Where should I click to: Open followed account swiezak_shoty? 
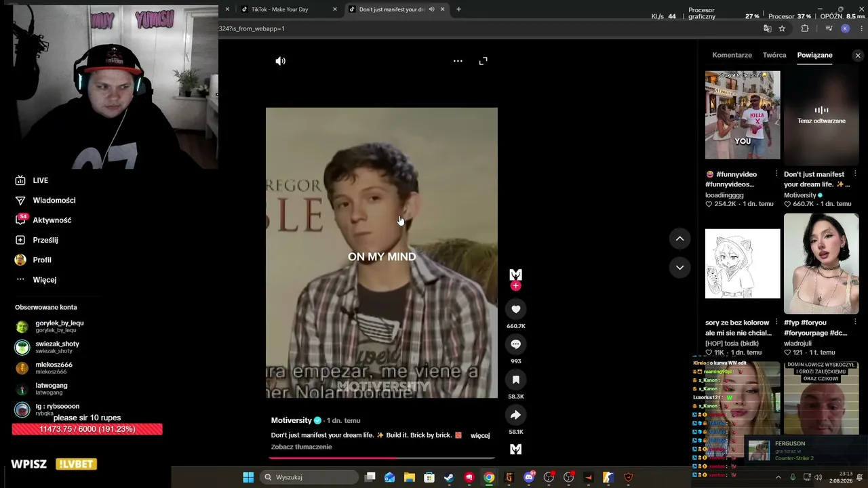(58, 347)
